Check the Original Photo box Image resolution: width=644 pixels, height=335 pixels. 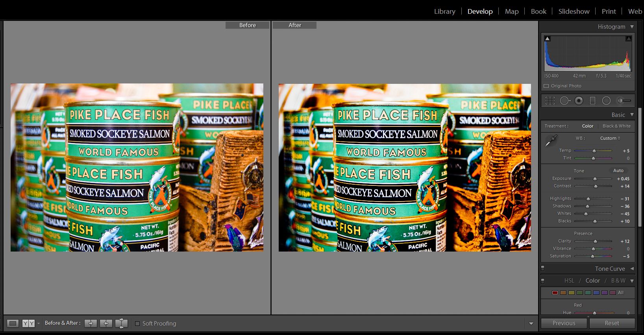(x=546, y=86)
